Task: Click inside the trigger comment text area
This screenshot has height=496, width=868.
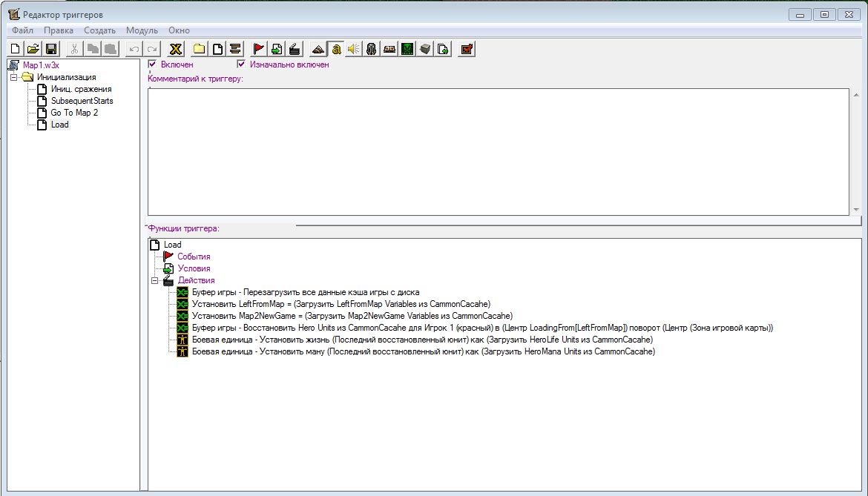Action: [x=497, y=152]
